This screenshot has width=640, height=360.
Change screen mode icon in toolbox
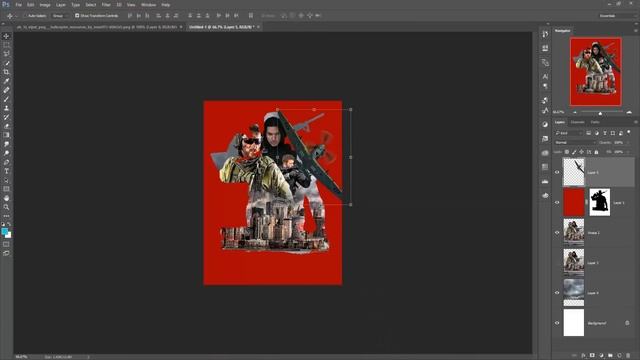tap(6, 253)
